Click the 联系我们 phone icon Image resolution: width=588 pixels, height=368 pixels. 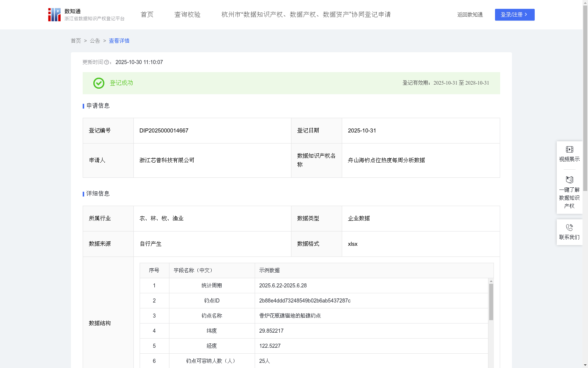point(569,227)
